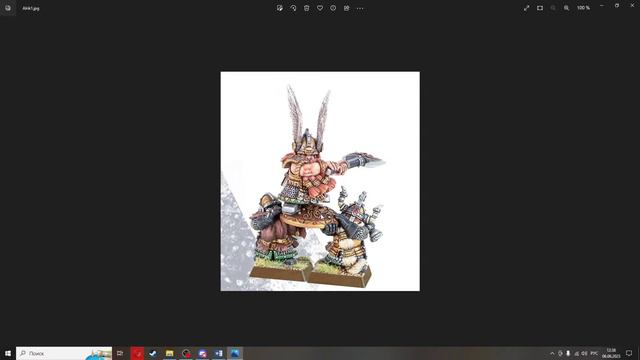Viewport: 640px width, 360px height.
Task: Show file info with the info icon
Action: [333, 8]
